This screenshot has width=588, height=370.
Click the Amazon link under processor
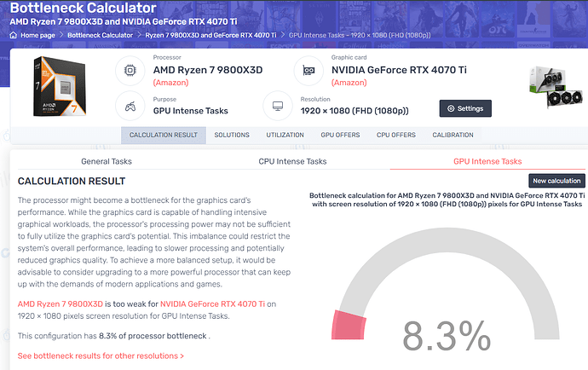pos(171,83)
